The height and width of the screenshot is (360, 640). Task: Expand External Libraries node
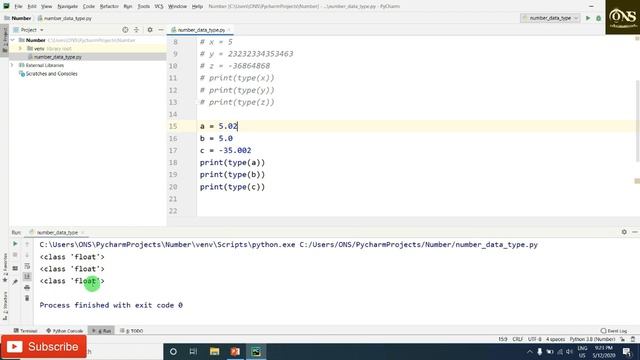12,65
